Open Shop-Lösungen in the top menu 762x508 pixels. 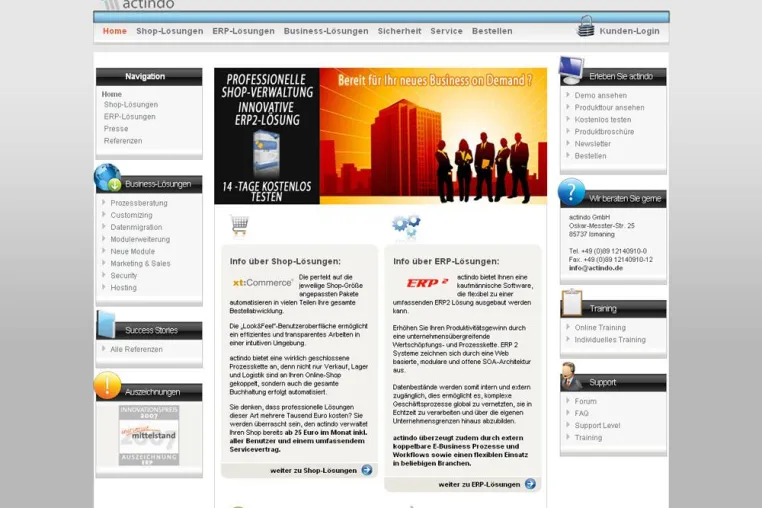point(170,31)
